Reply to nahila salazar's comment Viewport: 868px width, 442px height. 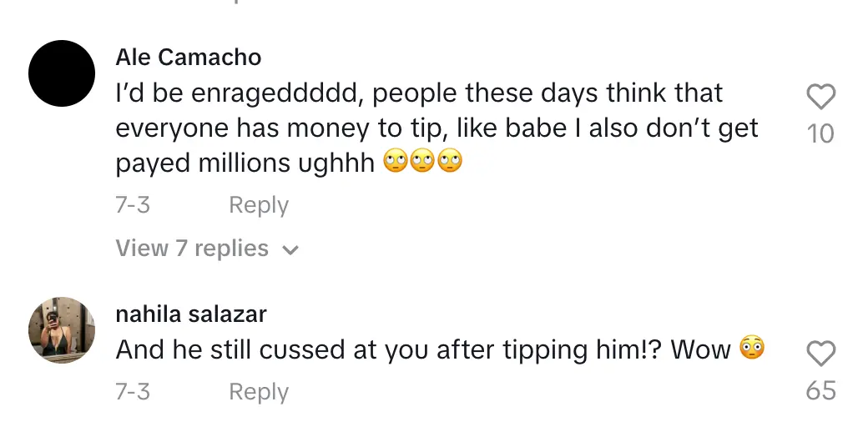pos(258,391)
